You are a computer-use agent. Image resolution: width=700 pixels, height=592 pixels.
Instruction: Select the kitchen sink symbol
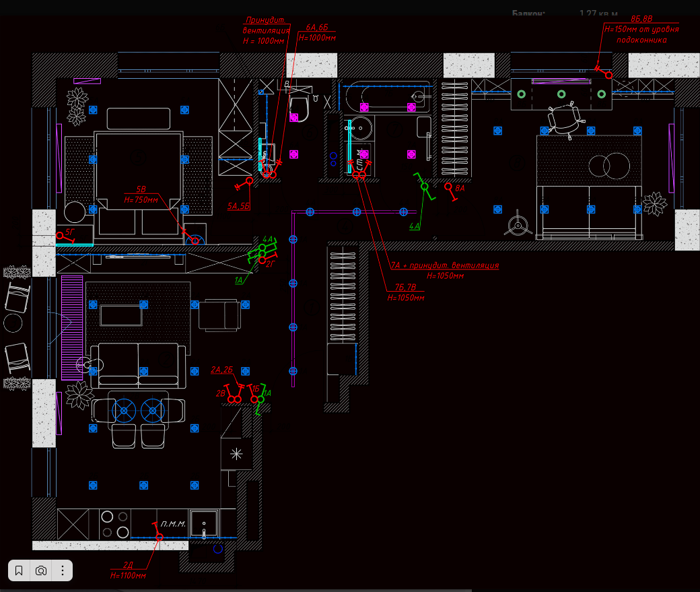204,523
